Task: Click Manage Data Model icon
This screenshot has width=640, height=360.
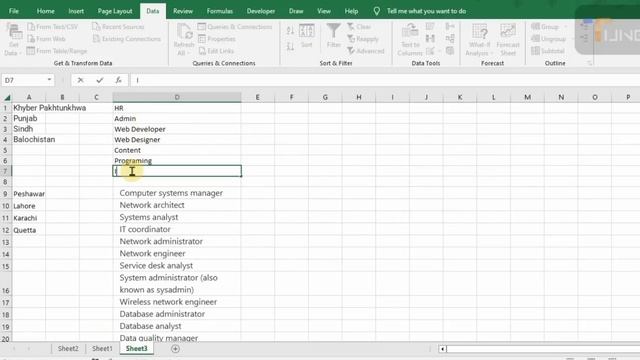Action: 450,51
